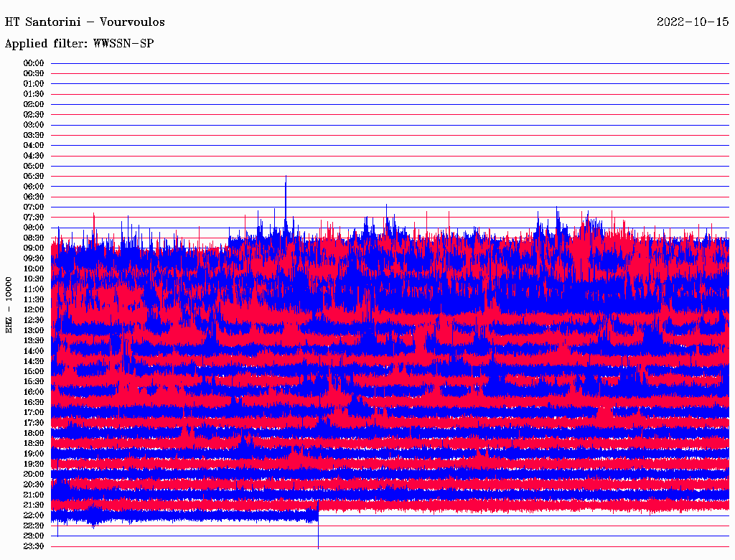The width and height of the screenshot is (735, 560).
Task: Select the 17:00 time label
Action: pos(34,413)
